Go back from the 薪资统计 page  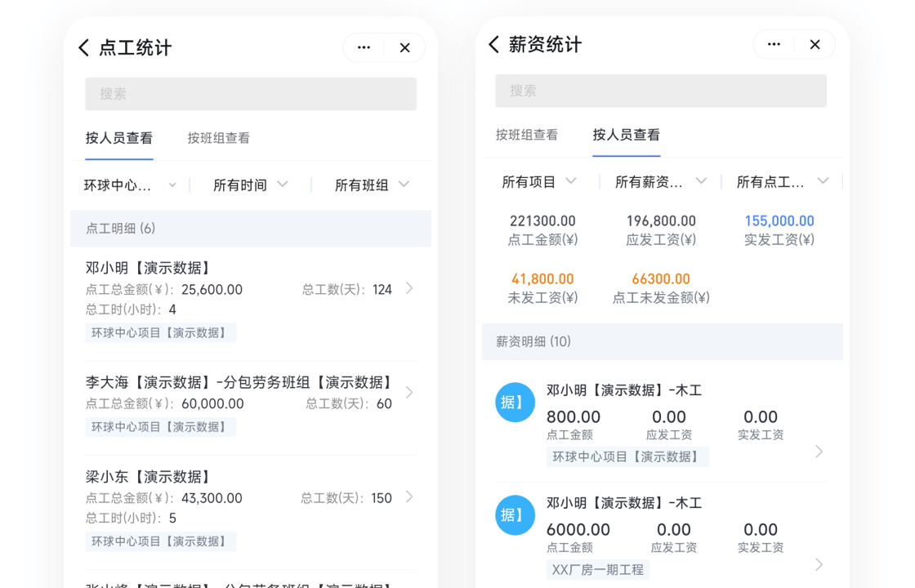[493, 45]
